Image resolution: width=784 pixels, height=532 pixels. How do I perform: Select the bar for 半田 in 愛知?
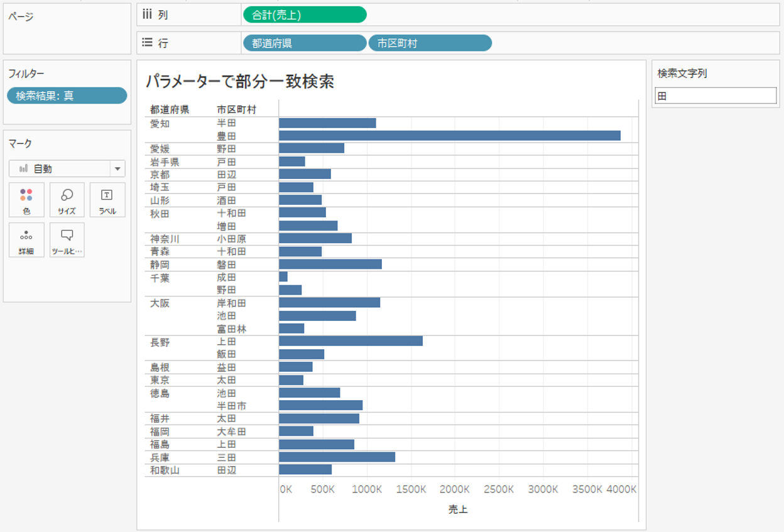(x=327, y=123)
